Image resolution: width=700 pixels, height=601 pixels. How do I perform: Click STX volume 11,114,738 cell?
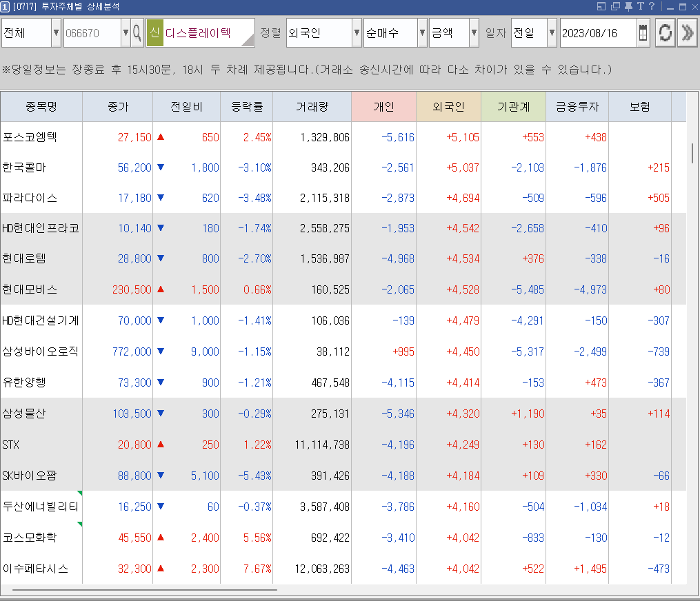pyautogui.click(x=322, y=445)
